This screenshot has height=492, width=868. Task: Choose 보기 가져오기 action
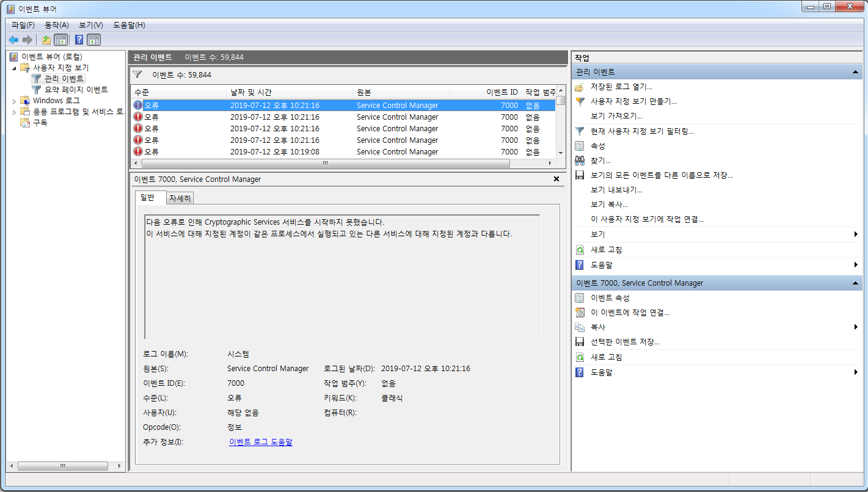tap(616, 116)
